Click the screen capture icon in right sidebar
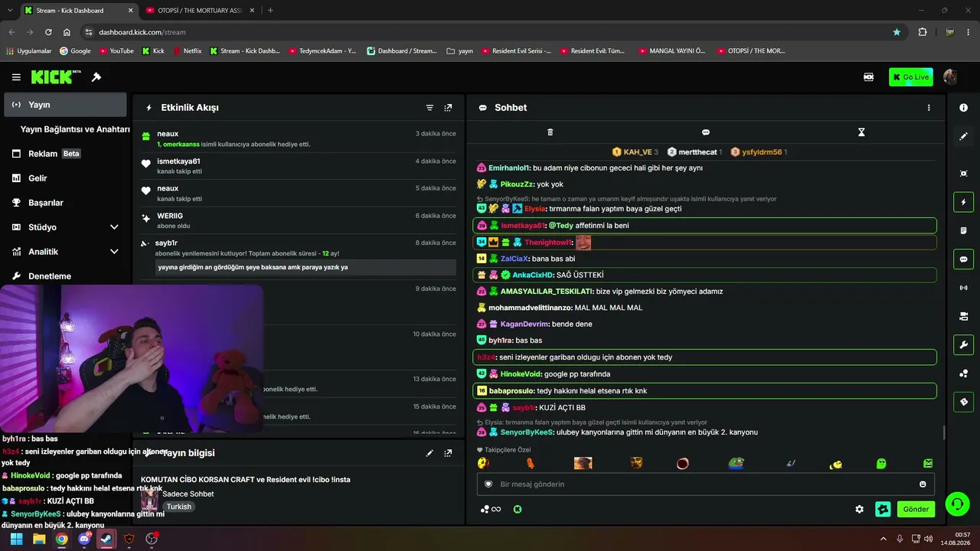Screen dimensions: 980x551 click(x=964, y=174)
